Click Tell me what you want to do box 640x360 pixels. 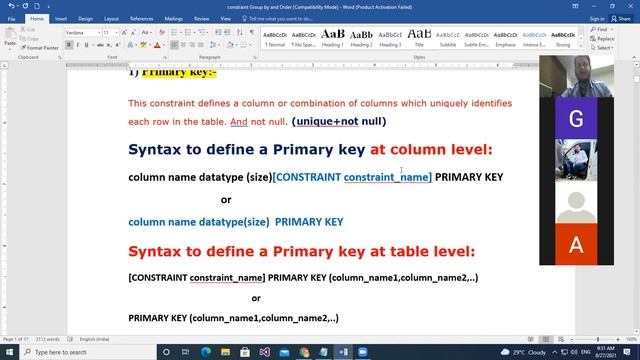278,19
